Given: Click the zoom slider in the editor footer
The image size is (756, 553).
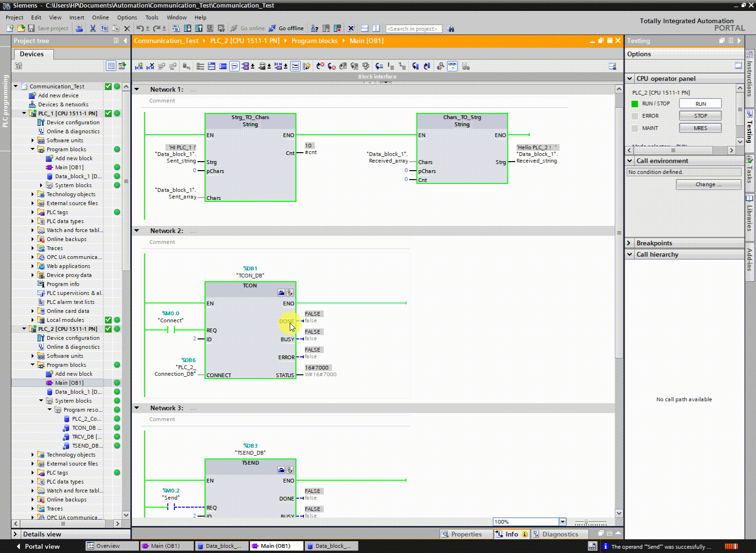Looking at the screenshot, I should pos(591,522).
